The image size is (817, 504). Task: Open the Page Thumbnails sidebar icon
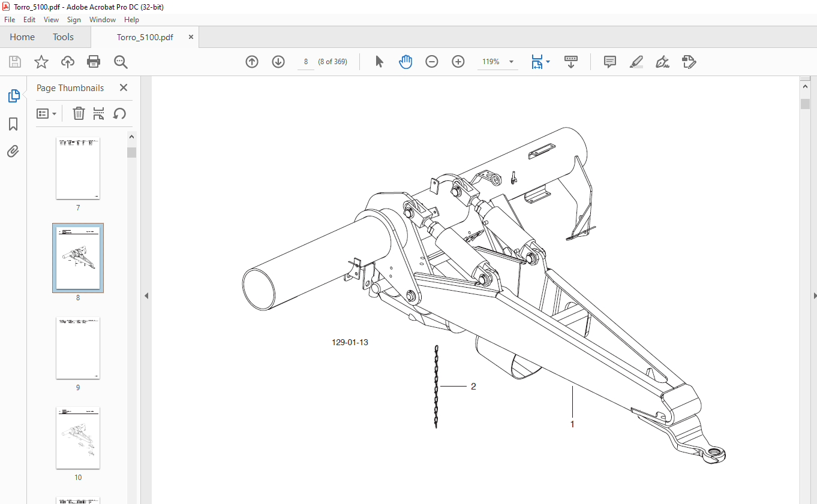(13, 96)
